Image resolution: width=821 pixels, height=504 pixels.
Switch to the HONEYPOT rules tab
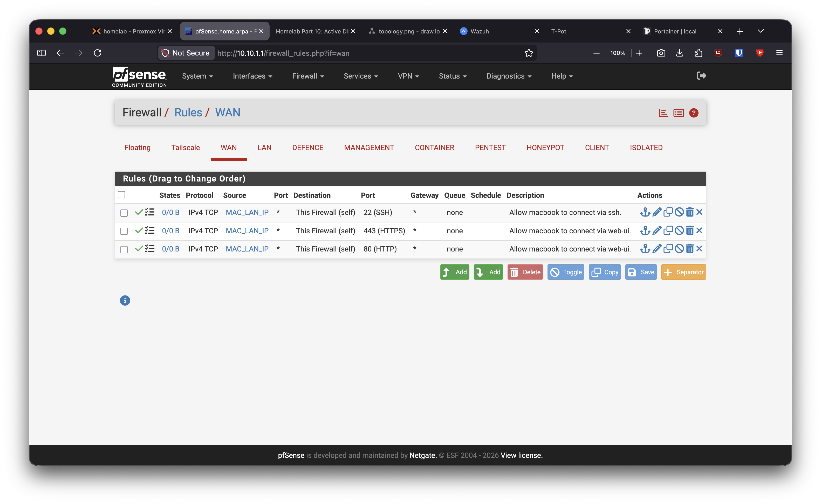pyautogui.click(x=545, y=148)
